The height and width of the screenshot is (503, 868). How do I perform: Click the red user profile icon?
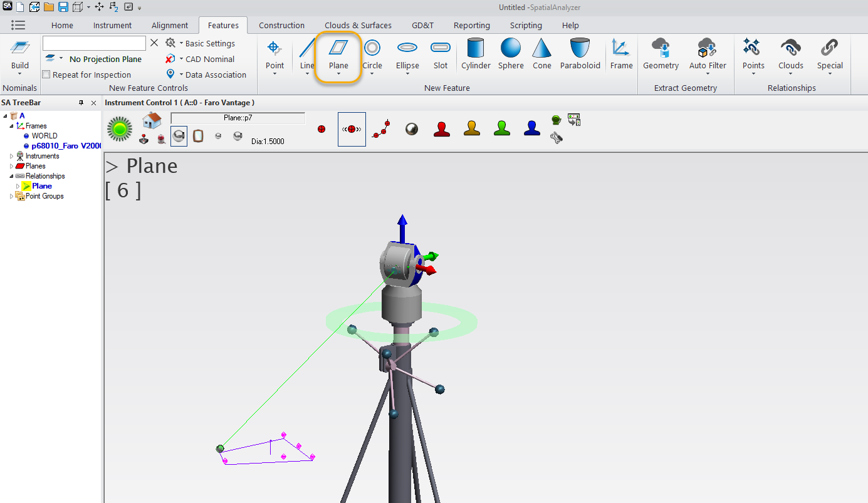(442, 128)
